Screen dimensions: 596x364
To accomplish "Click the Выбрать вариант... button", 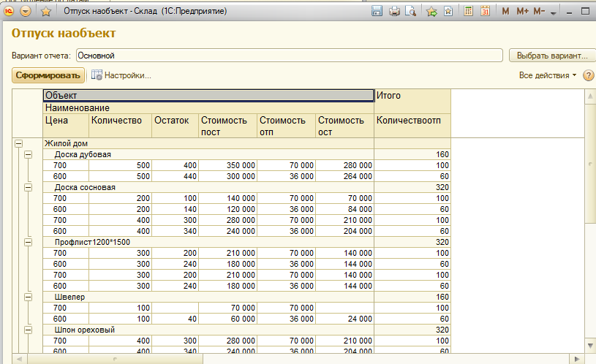I will (x=552, y=56).
